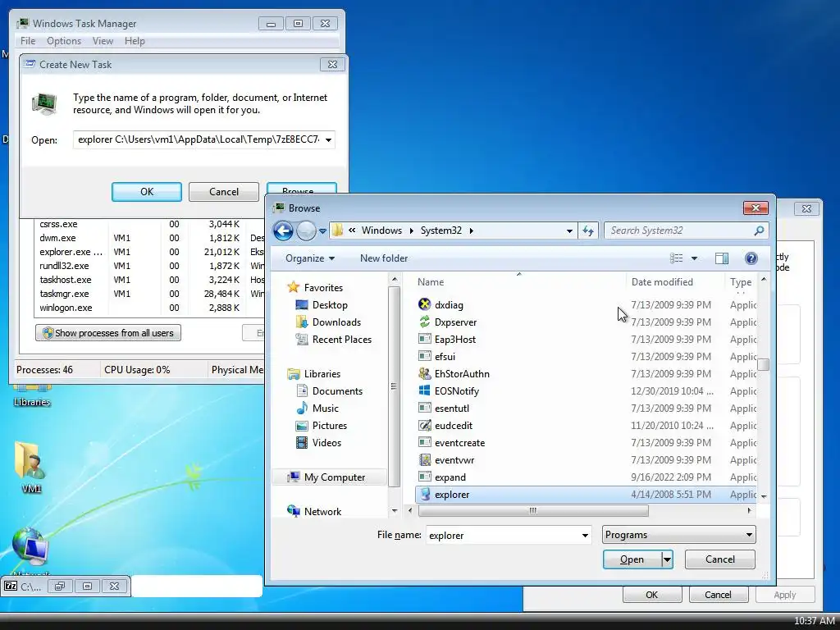Open Documents library in navigation pane
Image resolution: width=840 pixels, height=630 pixels.
pyautogui.click(x=337, y=391)
